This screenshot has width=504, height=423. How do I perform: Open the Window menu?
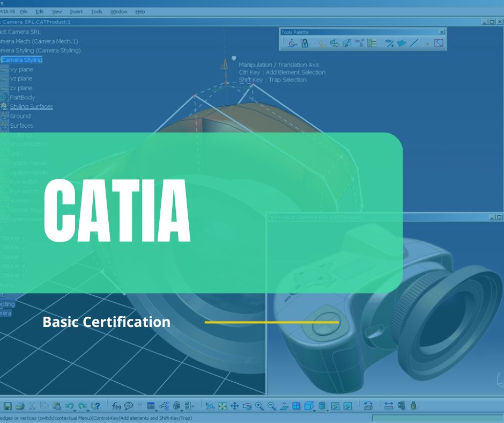point(119,12)
